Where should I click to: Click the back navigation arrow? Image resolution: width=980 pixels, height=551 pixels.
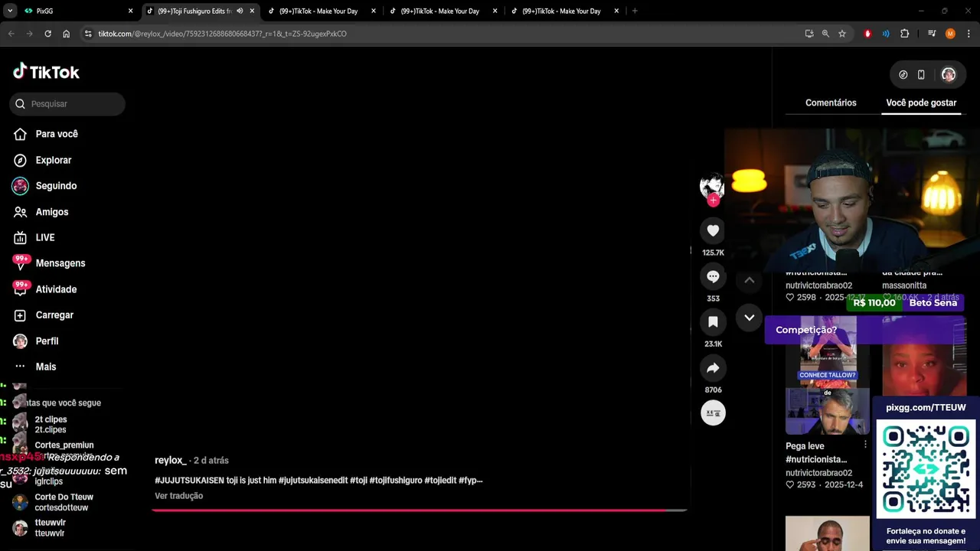pyautogui.click(x=11, y=34)
